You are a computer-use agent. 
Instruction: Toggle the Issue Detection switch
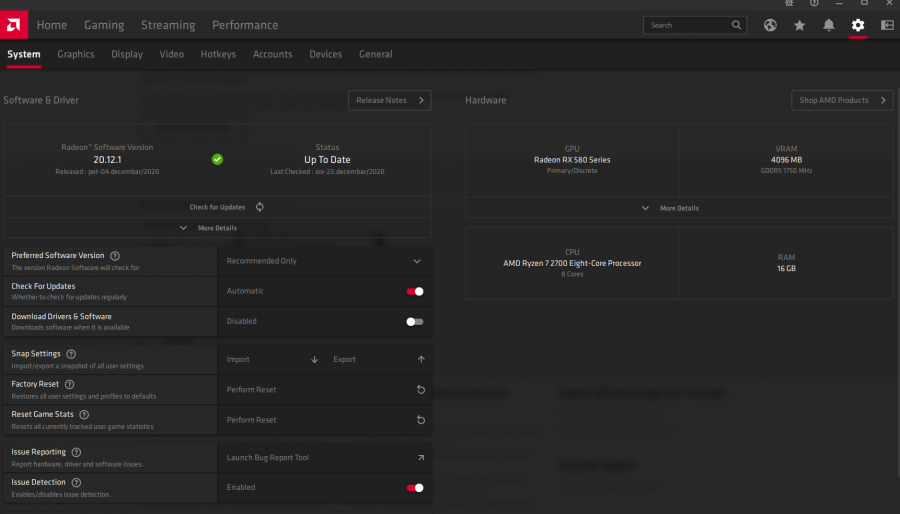415,488
